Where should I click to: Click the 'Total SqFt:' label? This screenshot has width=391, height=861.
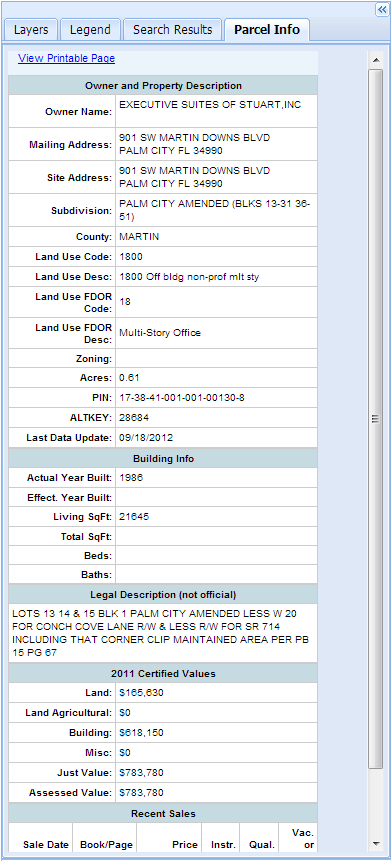pyautogui.click(x=86, y=536)
